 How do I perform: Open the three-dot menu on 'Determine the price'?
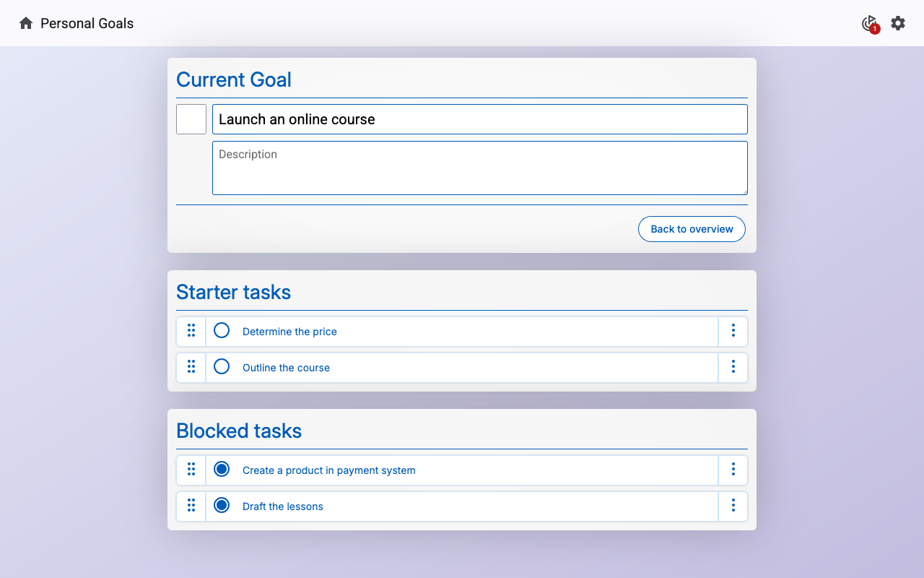pos(733,331)
